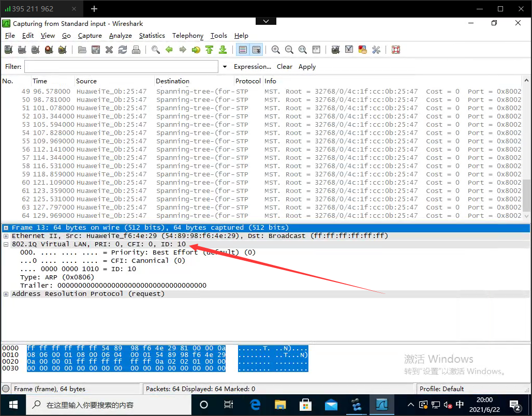Select packet number 49 row
Image resolution: width=532 pixels, height=416 pixels.
[261, 92]
